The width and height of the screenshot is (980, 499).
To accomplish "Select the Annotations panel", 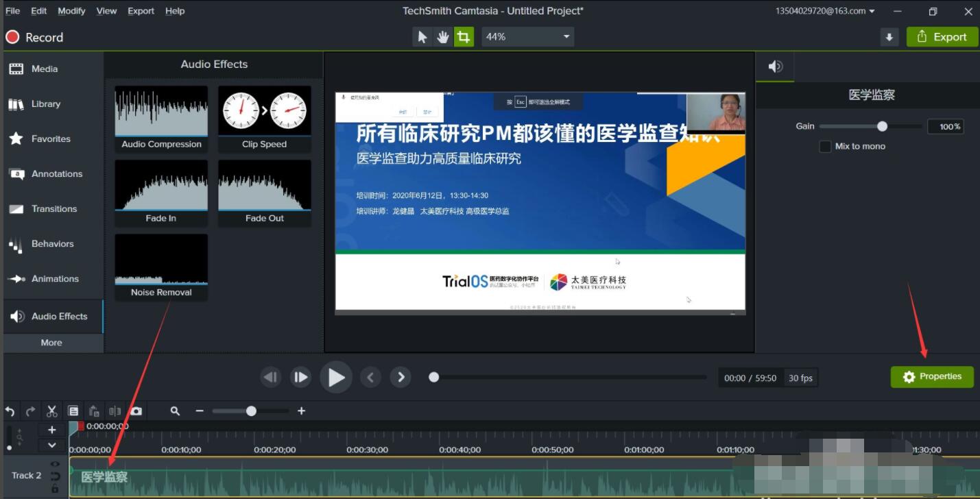I will (x=56, y=173).
